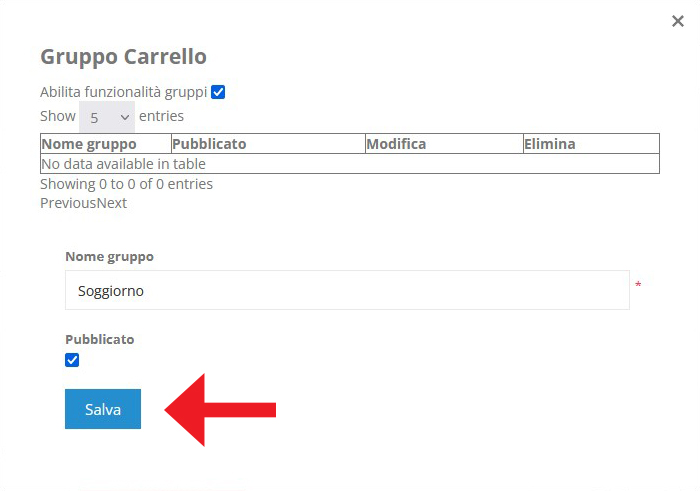Image resolution: width=700 pixels, height=491 pixels.
Task: Sort table by Pubblicato column header
Action: (x=268, y=144)
